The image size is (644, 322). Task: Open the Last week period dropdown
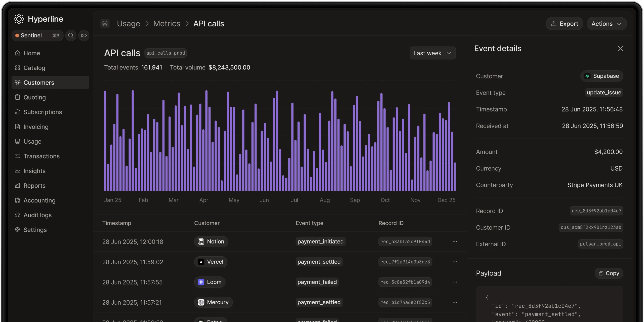(432, 53)
